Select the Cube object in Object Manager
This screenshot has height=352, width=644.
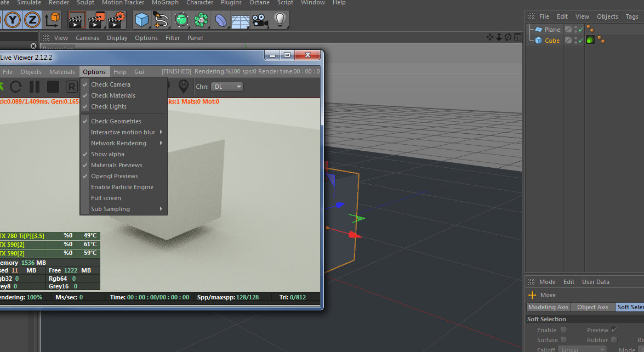[552, 40]
